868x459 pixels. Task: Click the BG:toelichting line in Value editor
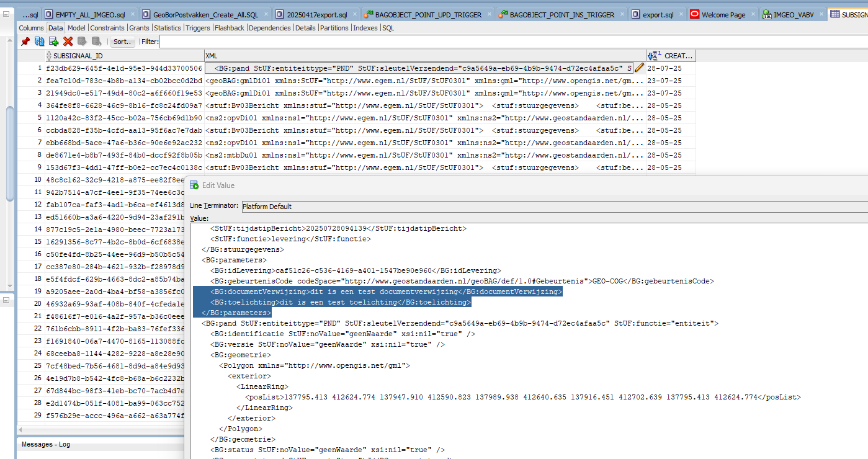341,302
